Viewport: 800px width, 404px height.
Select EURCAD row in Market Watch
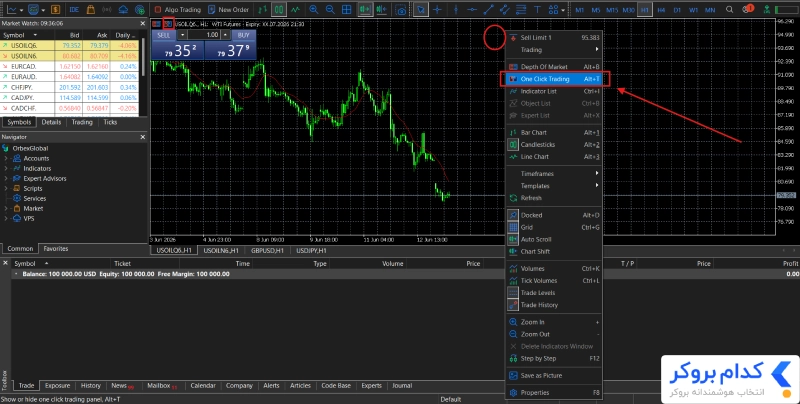coord(69,66)
